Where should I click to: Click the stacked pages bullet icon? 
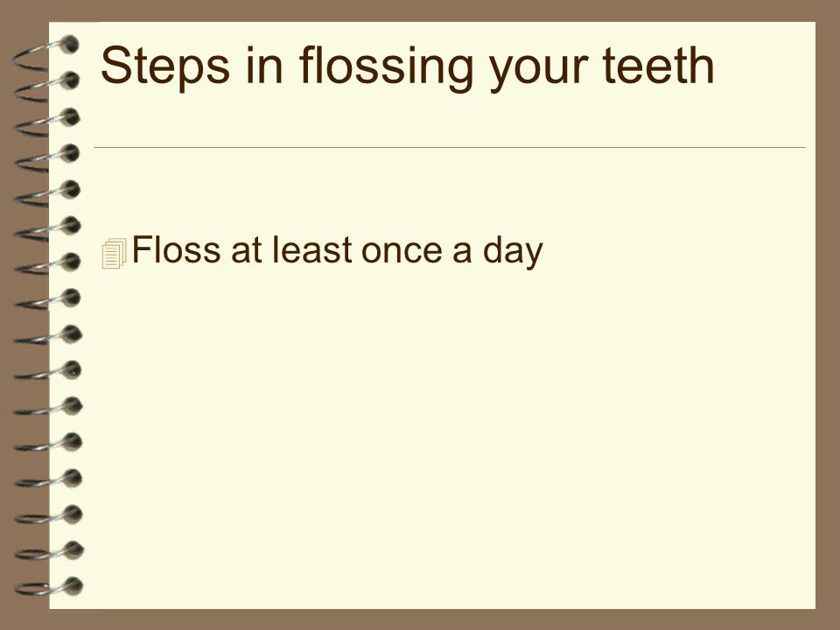pyautogui.click(x=114, y=253)
